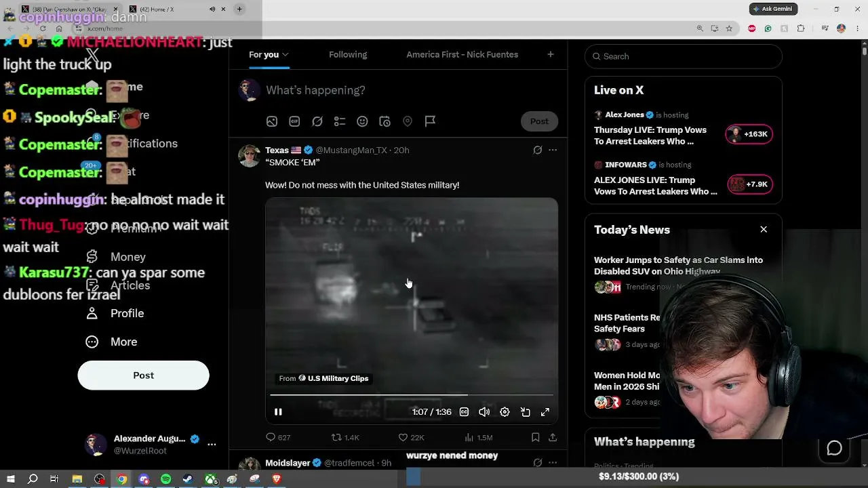This screenshot has height=488, width=868.
Task: Open account menu next to Alexander Augu...
Action: click(212, 445)
